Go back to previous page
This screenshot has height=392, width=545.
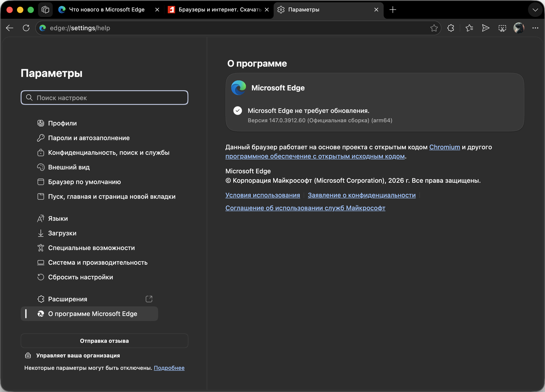click(x=10, y=28)
